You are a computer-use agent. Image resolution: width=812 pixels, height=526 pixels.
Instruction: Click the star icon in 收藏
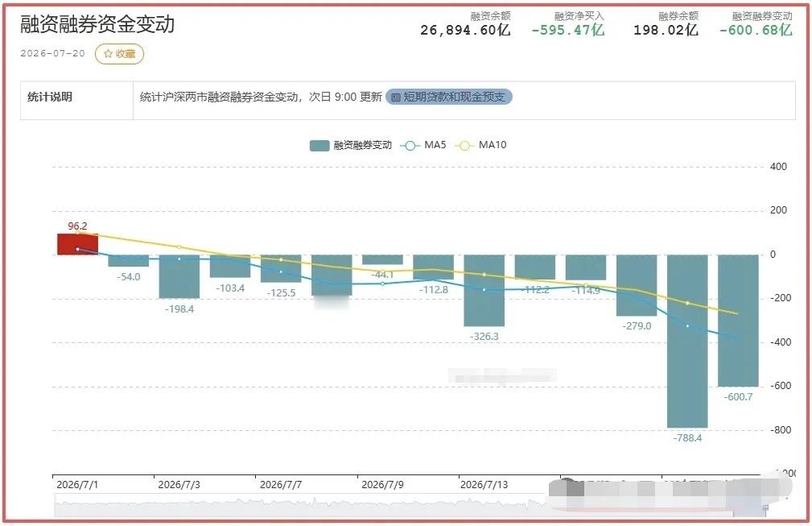pyautogui.click(x=108, y=54)
